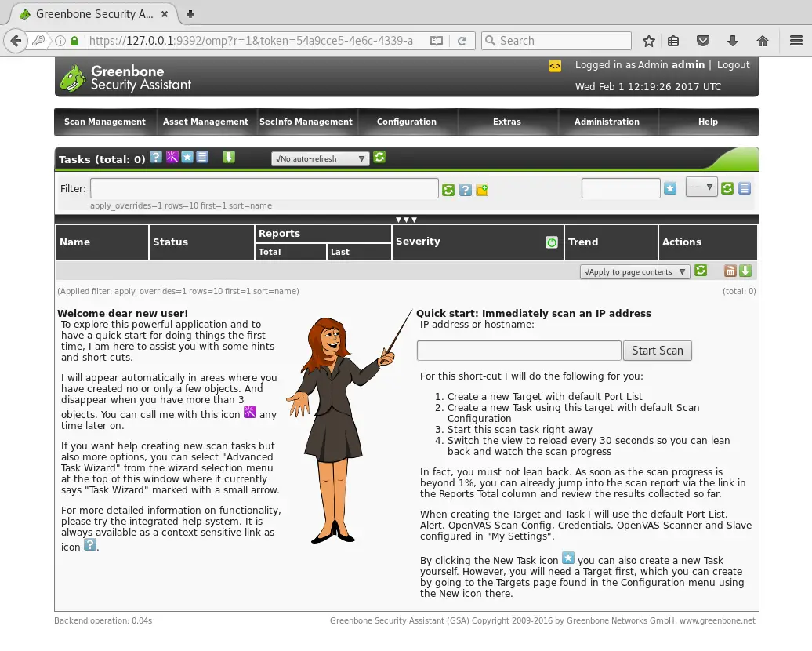The image size is (812, 651).
Task: Open a new browser tab with plus
Action: point(190,14)
